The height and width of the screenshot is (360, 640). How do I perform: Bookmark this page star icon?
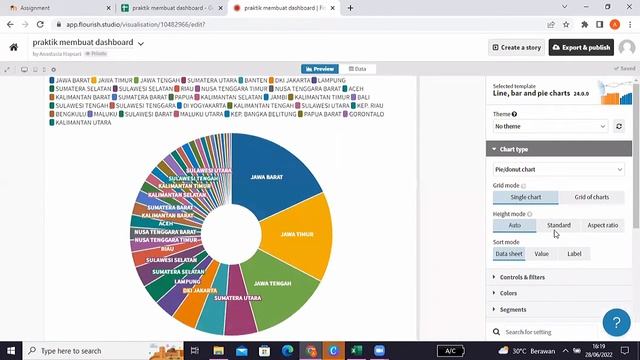tap(566, 24)
